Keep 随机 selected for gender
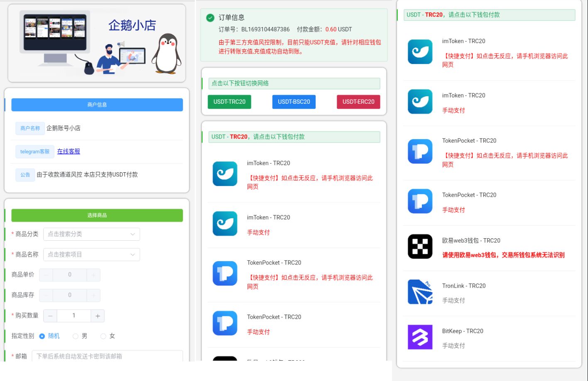 click(x=43, y=336)
